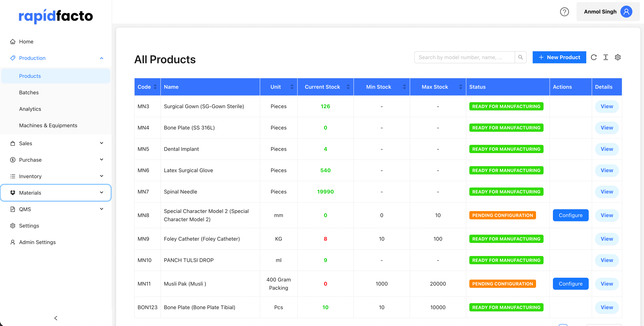Open table column settings gear
Screen dimensions: 644x326
pos(618,57)
